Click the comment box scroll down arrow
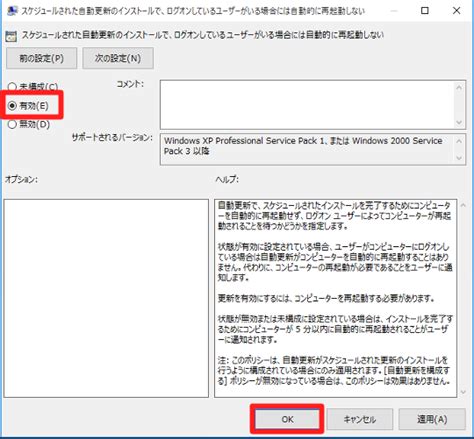Screen dimensions: 474x439 pos(459,122)
